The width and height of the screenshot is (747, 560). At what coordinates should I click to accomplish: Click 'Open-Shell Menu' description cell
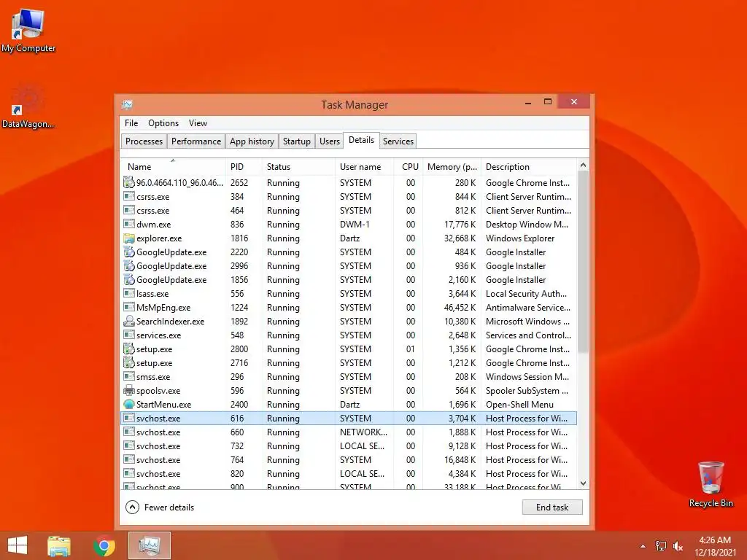pos(519,404)
